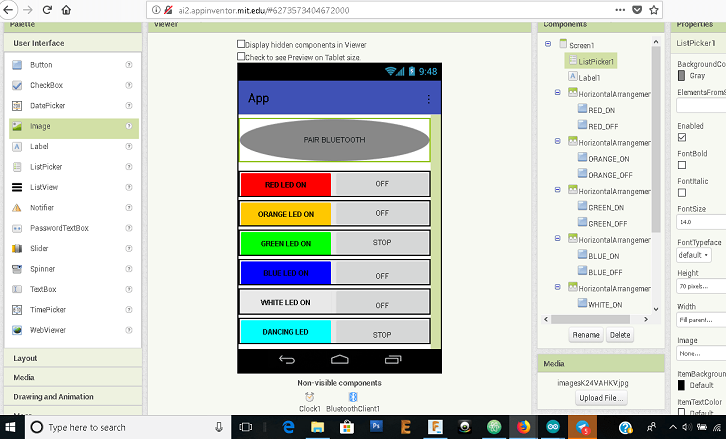Open help for Notifier component
The image size is (726, 439).
click(129, 207)
